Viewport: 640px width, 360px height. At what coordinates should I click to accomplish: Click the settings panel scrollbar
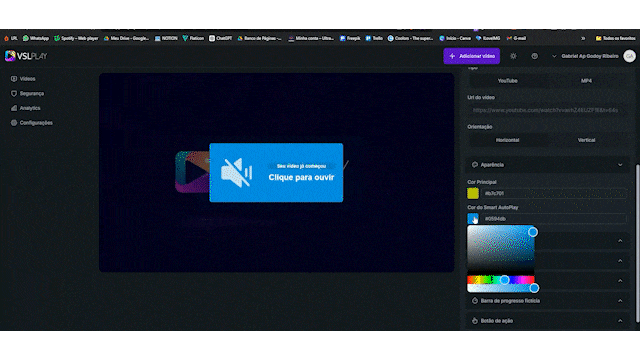coord(638,243)
